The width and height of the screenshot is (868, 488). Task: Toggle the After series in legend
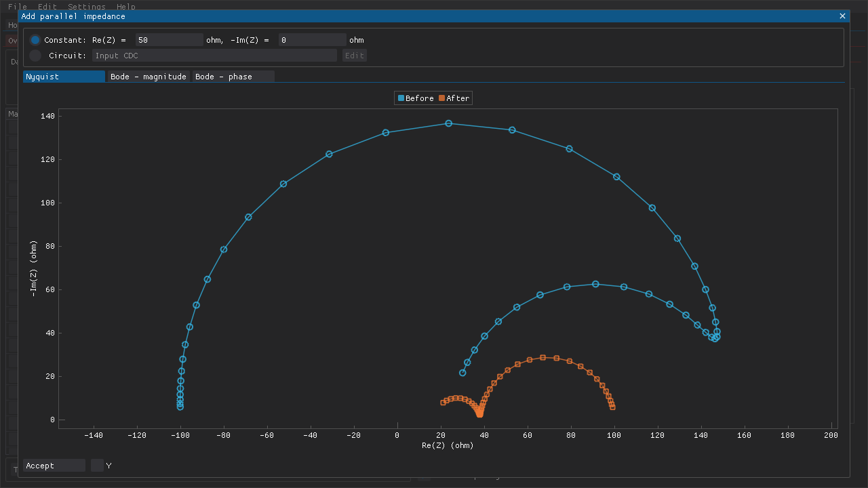(x=454, y=98)
